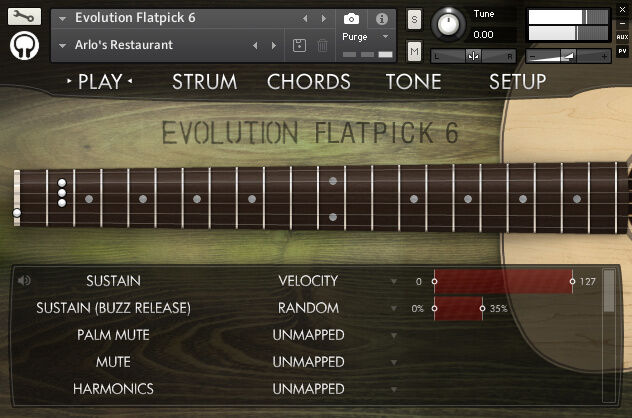The height and width of the screenshot is (418, 632).
Task: Click the pan center icon
Action: (473, 56)
